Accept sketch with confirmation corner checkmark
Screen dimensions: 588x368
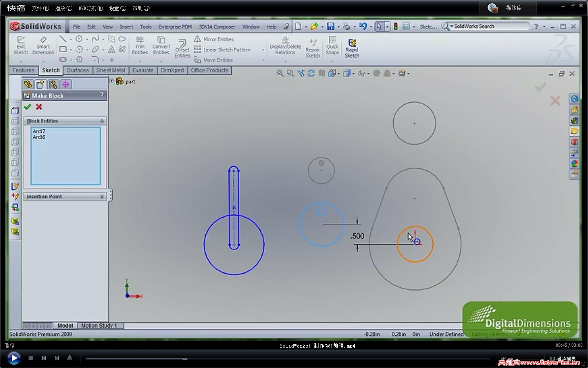tap(540, 87)
